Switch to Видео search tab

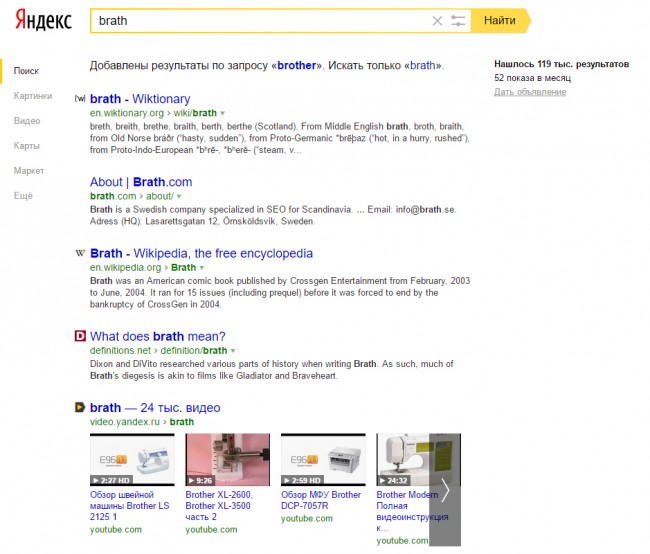click(x=27, y=121)
